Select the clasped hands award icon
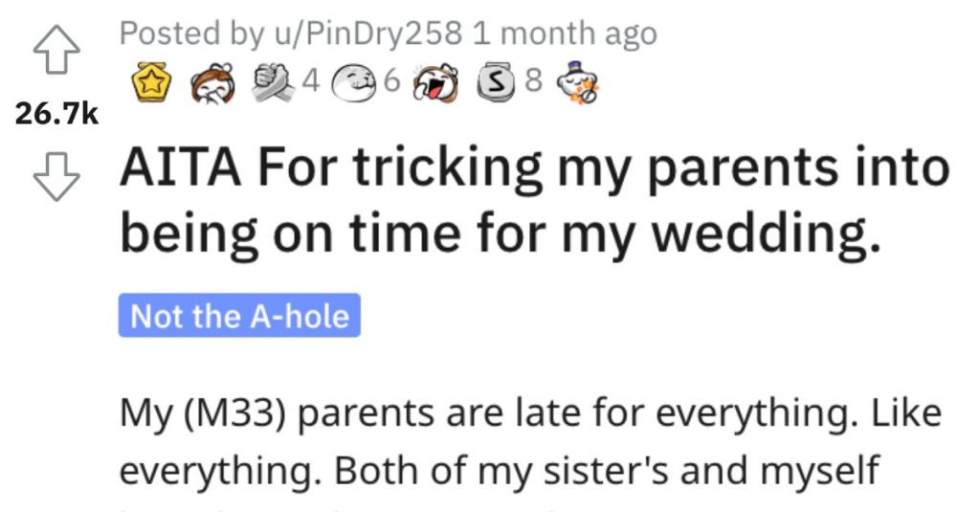Viewport: 980px width, 512px height. [x=273, y=82]
